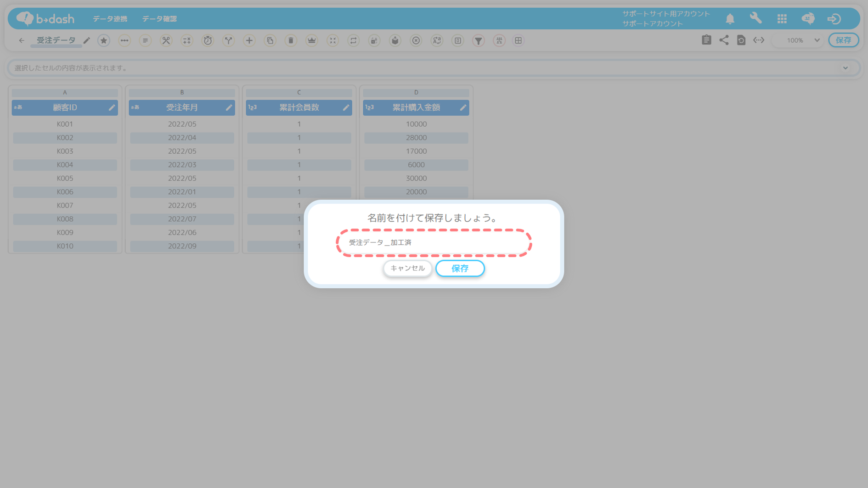
Task: Click the selected cell content bar
Action: click(x=434, y=68)
